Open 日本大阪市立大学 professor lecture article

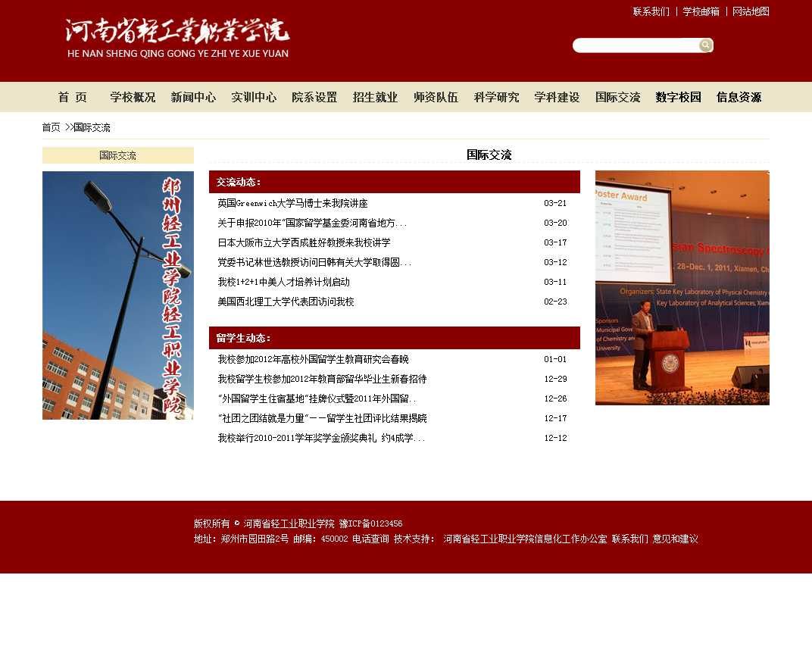304,243
